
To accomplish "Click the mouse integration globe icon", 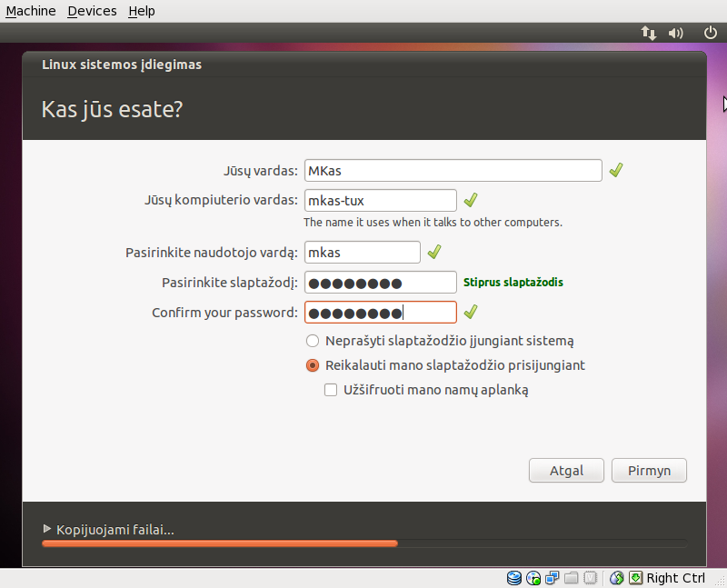I will [617, 578].
